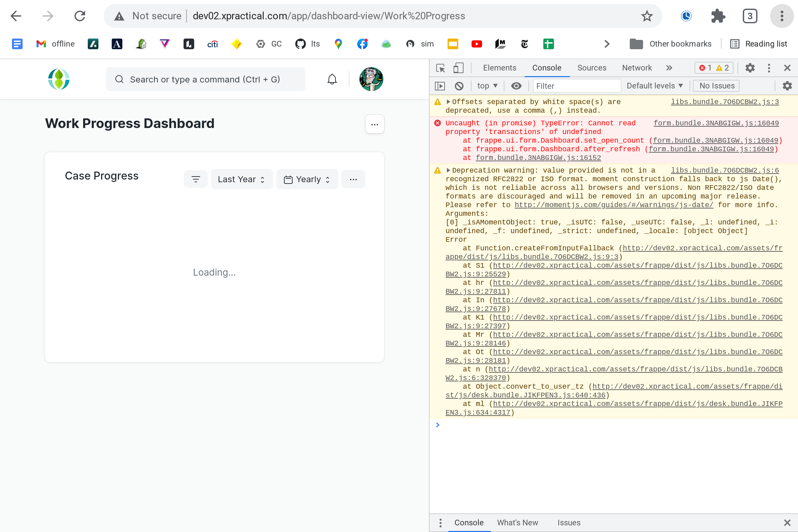Click the green app logo
This screenshot has width=798, height=532.
[59, 79]
